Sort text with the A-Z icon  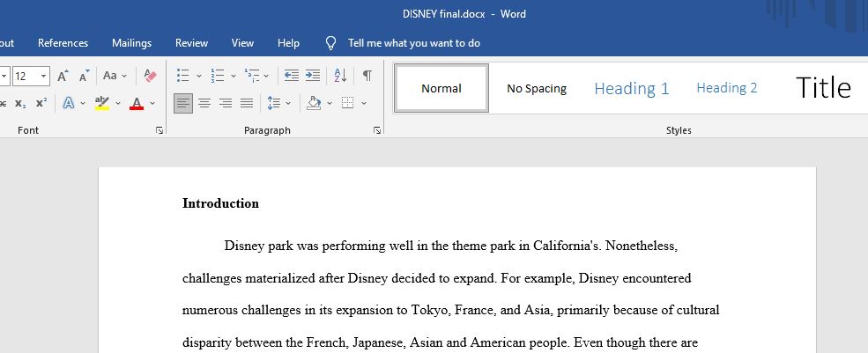[340, 76]
